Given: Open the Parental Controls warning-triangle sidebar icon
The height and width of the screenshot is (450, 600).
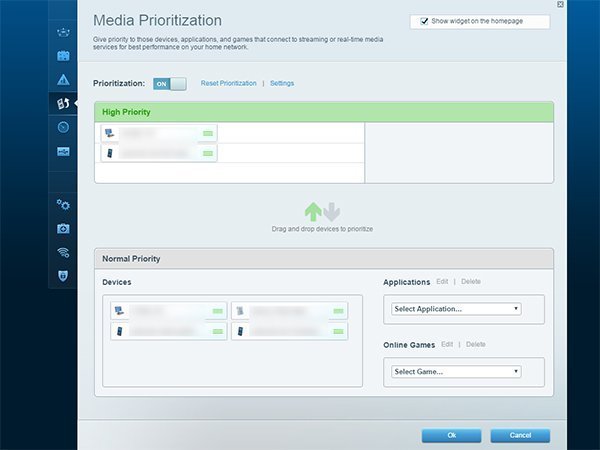Looking at the screenshot, I should pos(63,80).
